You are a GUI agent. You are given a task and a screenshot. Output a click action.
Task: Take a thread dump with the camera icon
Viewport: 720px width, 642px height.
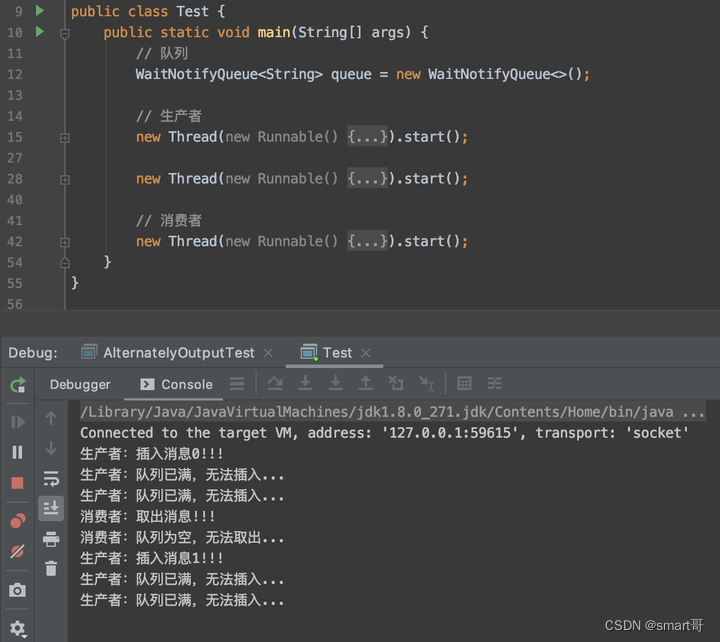click(17, 590)
